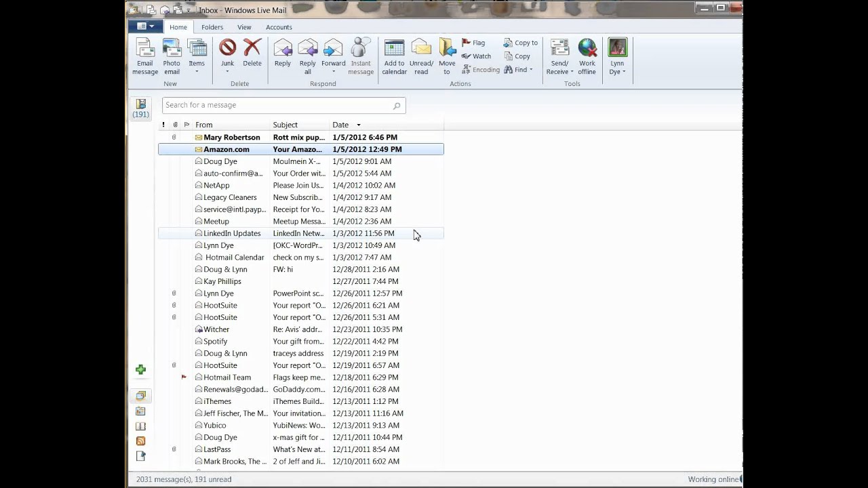Select the LinkedIn Updates email
The width and height of the screenshot is (868, 488).
point(301,233)
